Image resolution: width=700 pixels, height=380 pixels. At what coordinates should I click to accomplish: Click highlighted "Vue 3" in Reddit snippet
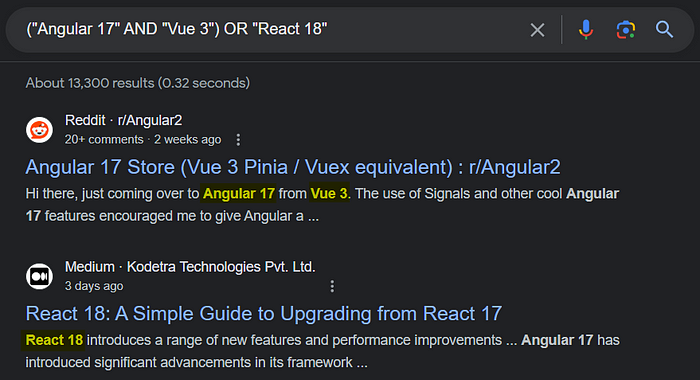coord(329,193)
